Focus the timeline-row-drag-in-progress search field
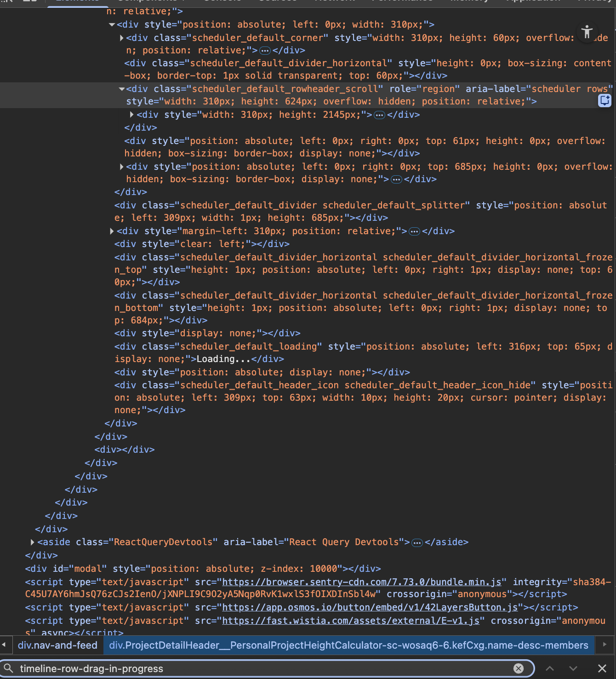The width and height of the screenshot is (616, 679). point(262,668)
